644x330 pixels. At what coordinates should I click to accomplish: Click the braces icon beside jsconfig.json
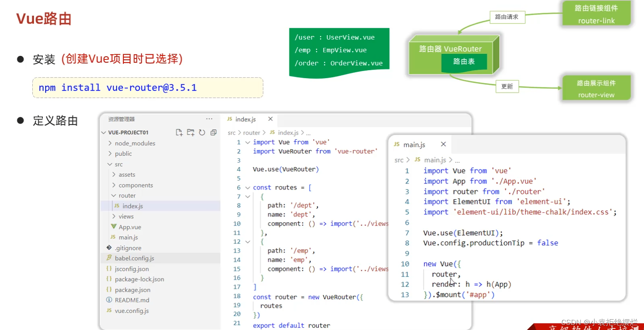coord(109,269)
